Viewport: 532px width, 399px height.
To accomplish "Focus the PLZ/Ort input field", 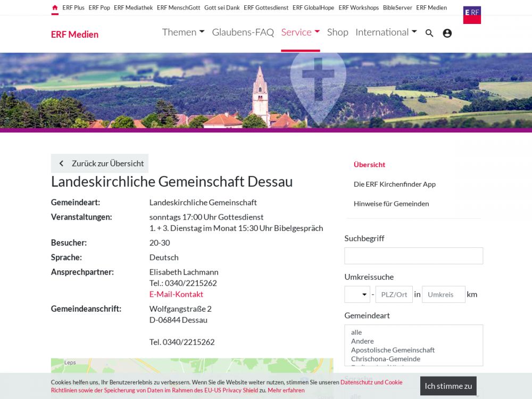I will (394, 294).
